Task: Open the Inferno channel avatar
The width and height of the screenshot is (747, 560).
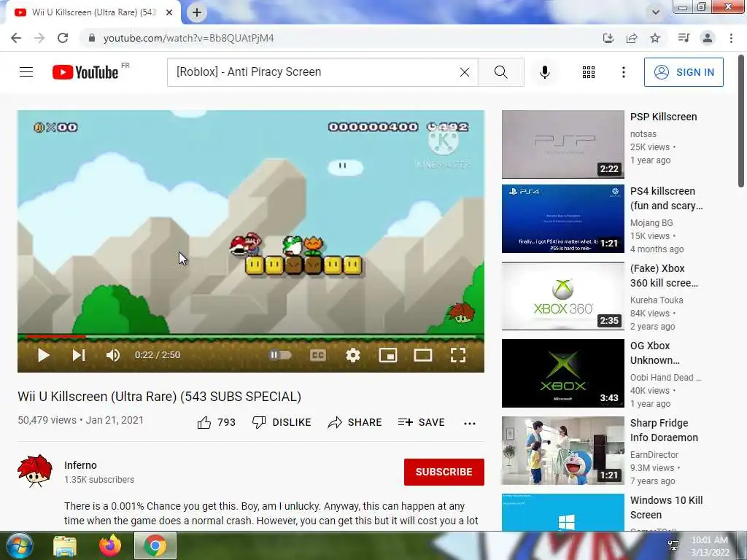Action: (x=35, y=471)
